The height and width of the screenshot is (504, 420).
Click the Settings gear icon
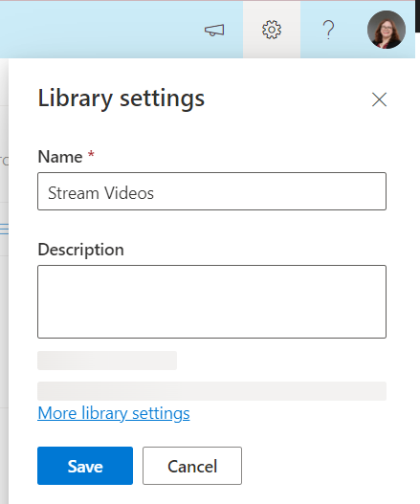[x=272, y=30]
